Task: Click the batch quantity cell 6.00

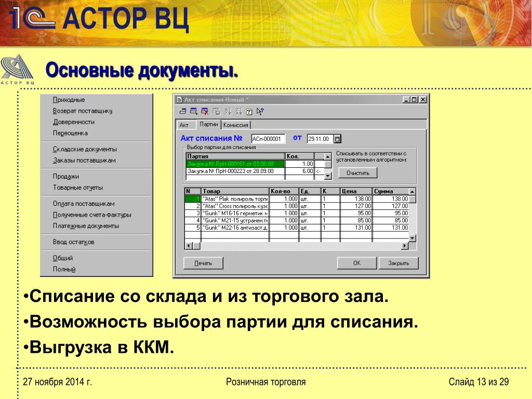Action: click(x=300, y=171)
